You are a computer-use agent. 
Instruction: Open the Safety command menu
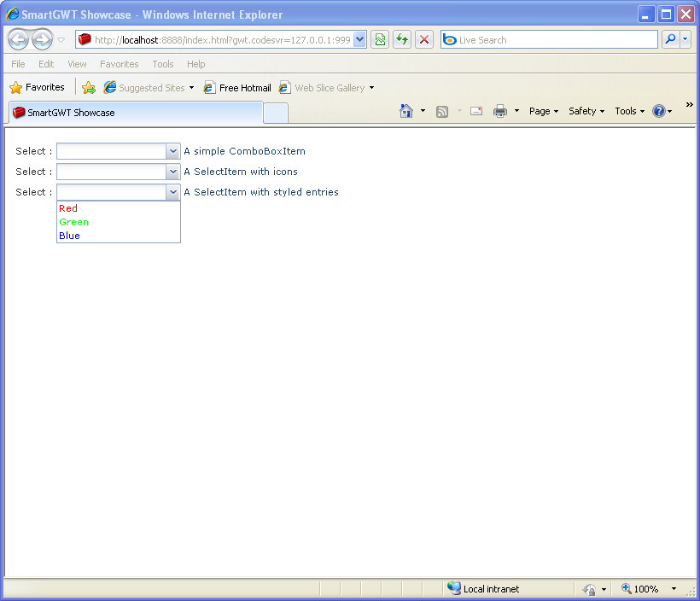[x=586, y=111]
